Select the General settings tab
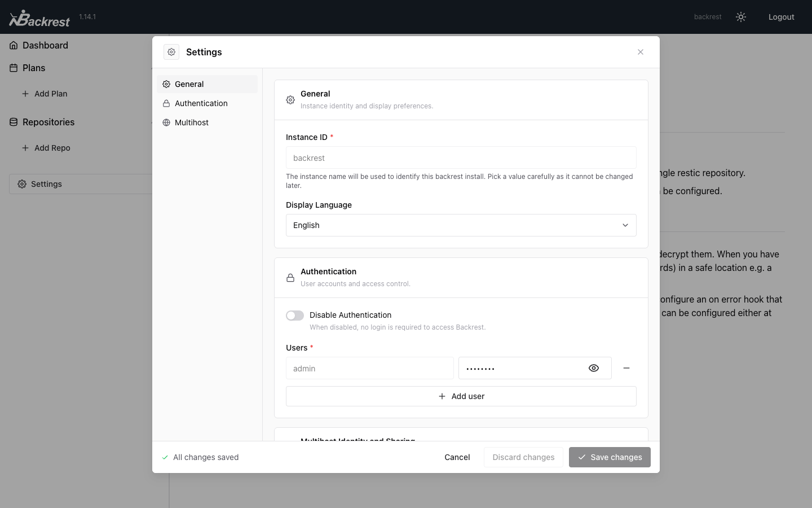 click(207, 84)
